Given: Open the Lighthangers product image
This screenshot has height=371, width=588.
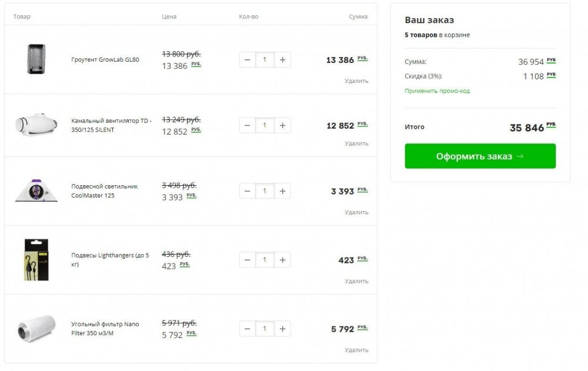Looking at the screenshot, I should tap(36, 260).
